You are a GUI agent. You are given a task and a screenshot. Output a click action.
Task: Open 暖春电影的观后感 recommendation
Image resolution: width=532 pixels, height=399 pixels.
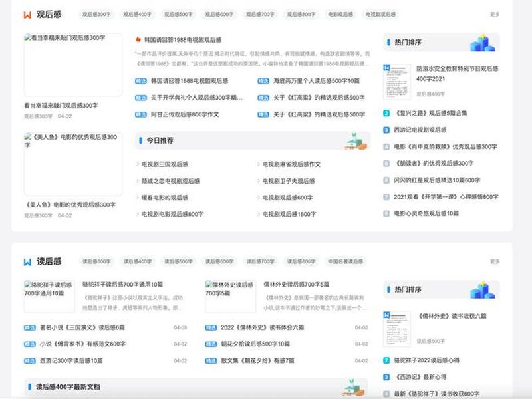[164, 198]
